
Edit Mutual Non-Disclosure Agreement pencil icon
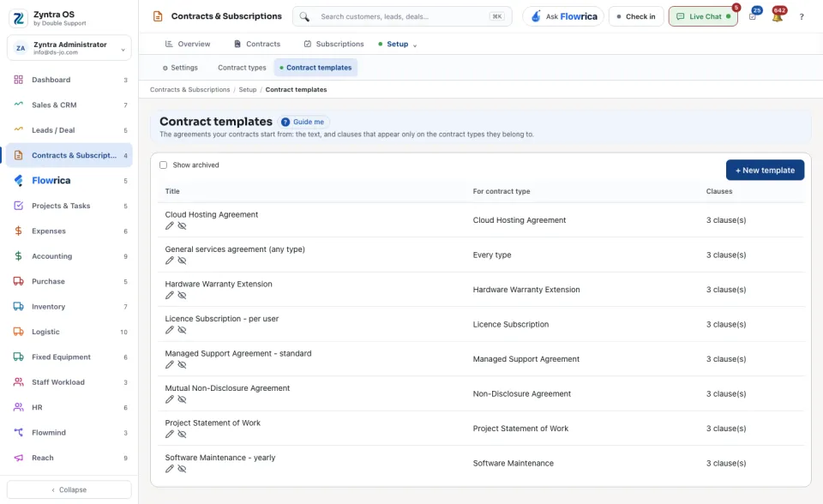[170, 399]
